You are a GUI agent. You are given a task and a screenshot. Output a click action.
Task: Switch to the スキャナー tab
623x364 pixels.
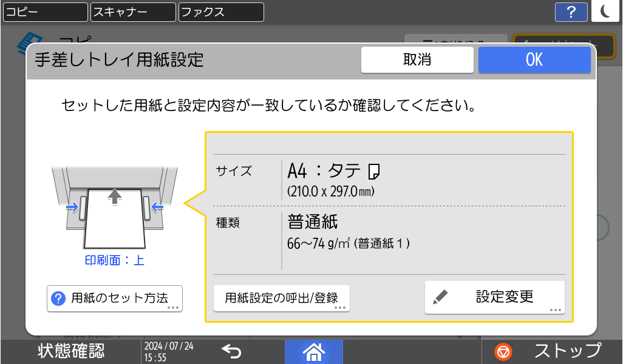[133, 12]
